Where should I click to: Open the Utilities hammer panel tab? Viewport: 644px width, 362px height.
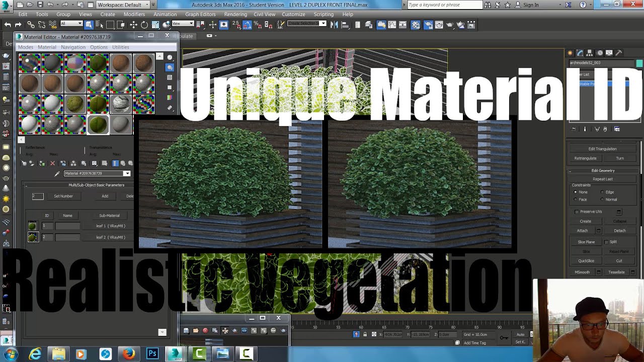pos(618,53)
